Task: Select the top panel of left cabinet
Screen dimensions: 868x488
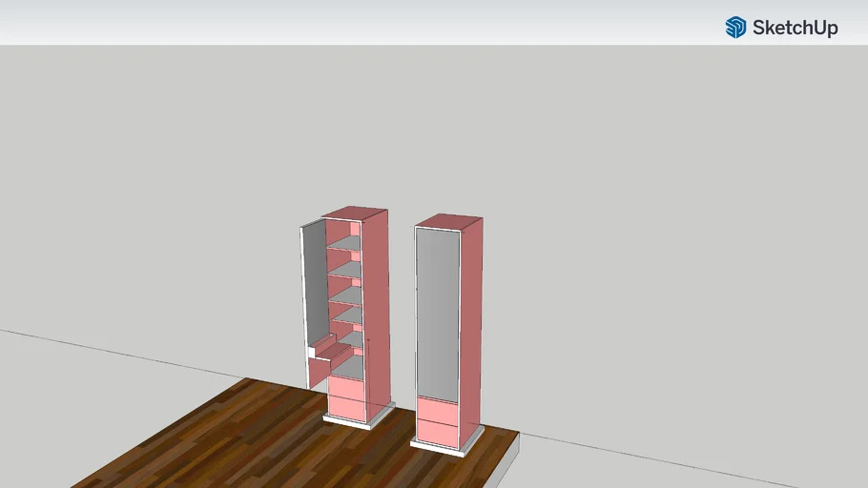Action: tap(356, 213)
